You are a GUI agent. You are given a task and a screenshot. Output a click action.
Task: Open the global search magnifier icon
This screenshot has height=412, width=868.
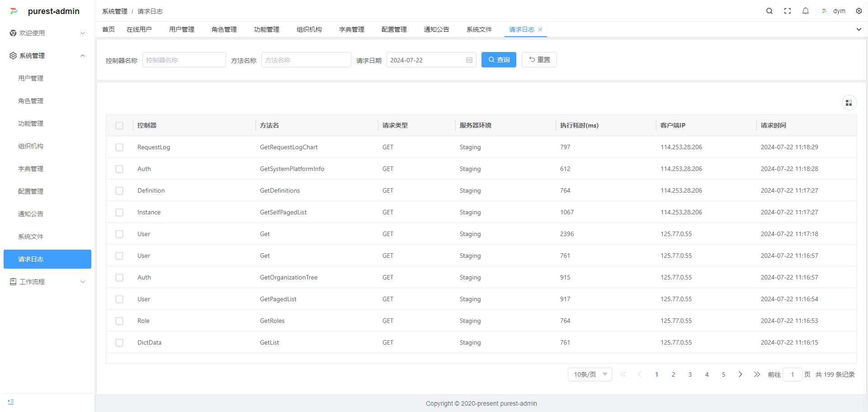pos(769,11)
